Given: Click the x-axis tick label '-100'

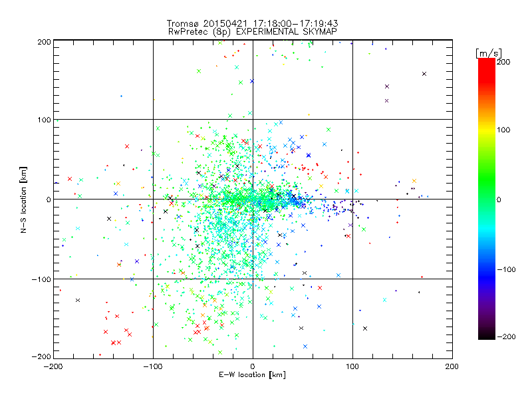Looking at the screenshot, I should [153, 366].
